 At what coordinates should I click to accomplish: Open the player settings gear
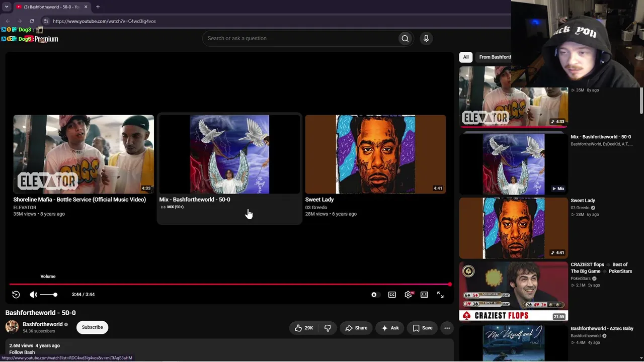(408, 295)
